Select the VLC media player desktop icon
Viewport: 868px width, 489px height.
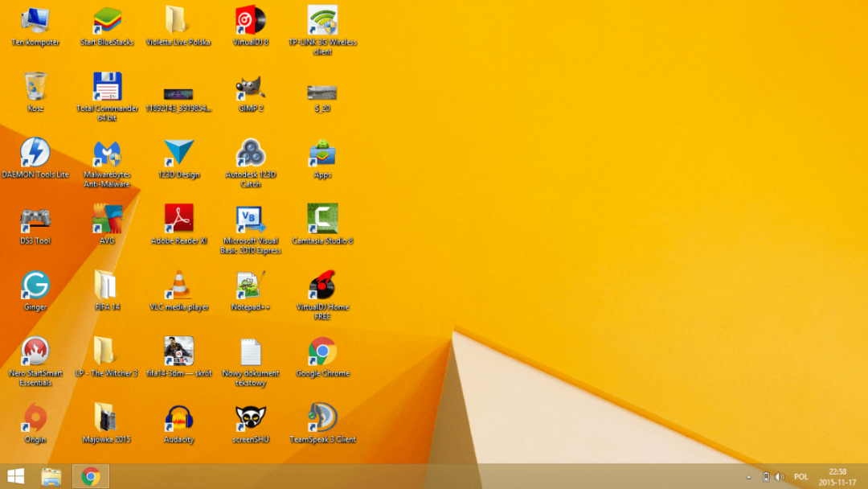click(178, 286)
